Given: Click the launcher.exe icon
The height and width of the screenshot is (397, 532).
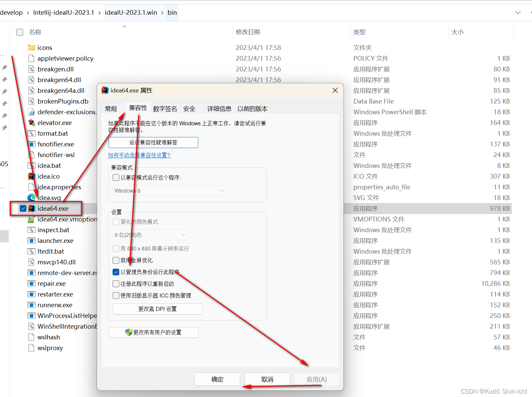Looking at the screenshot, I should [x=31, y=241].
